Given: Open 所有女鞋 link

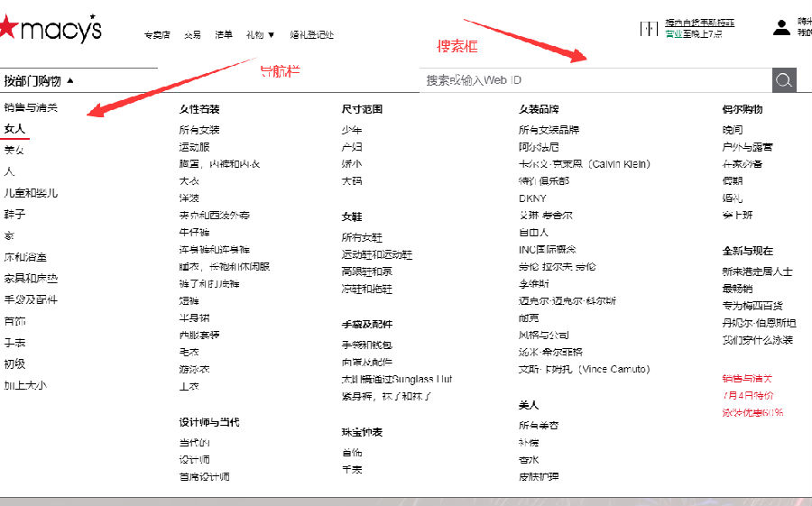Looking at the screenshot, I should point(362,237).
